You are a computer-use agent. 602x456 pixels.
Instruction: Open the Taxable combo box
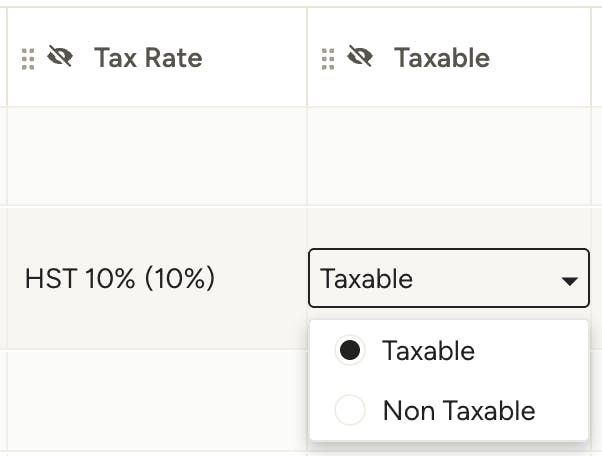(x=449, y=278)
